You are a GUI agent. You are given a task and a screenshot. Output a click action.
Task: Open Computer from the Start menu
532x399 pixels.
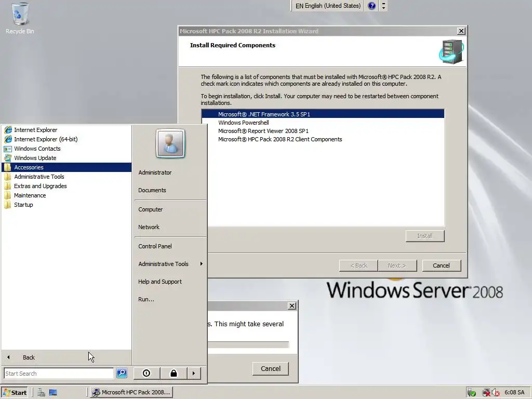tap(150, 209)
